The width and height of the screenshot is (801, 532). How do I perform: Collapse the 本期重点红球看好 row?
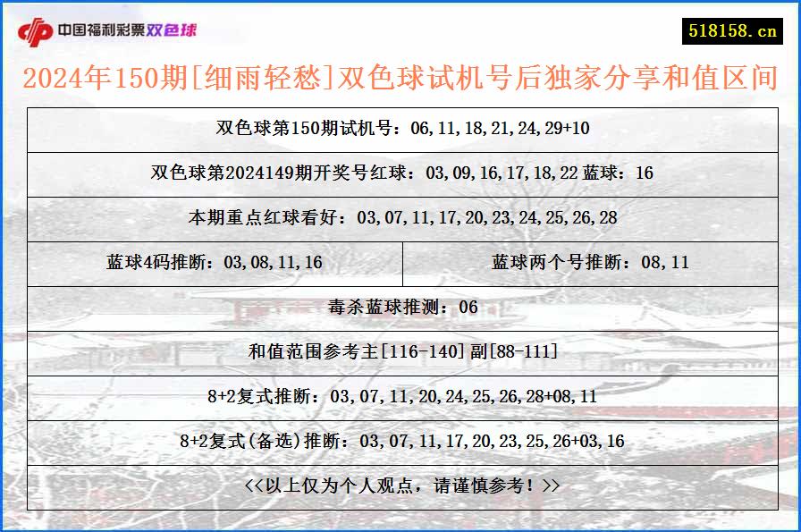click(400, 217)
